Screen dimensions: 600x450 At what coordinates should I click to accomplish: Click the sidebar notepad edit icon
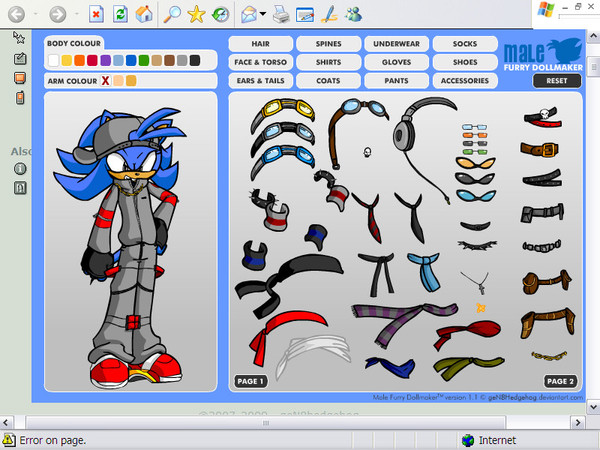point(20,58)
